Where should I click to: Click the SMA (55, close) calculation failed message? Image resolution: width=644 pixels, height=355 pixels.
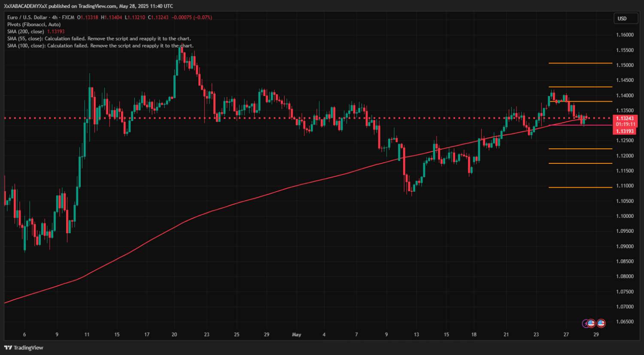[99, 39]
